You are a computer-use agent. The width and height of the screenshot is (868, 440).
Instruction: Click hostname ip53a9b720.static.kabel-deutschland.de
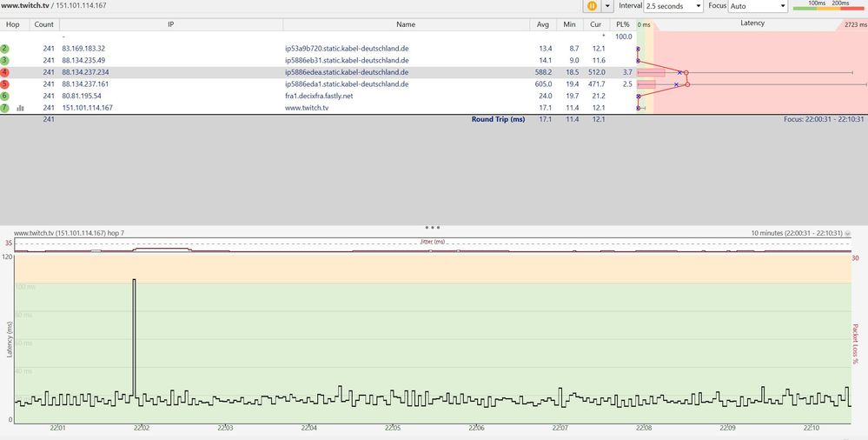(x=347, y=49)
